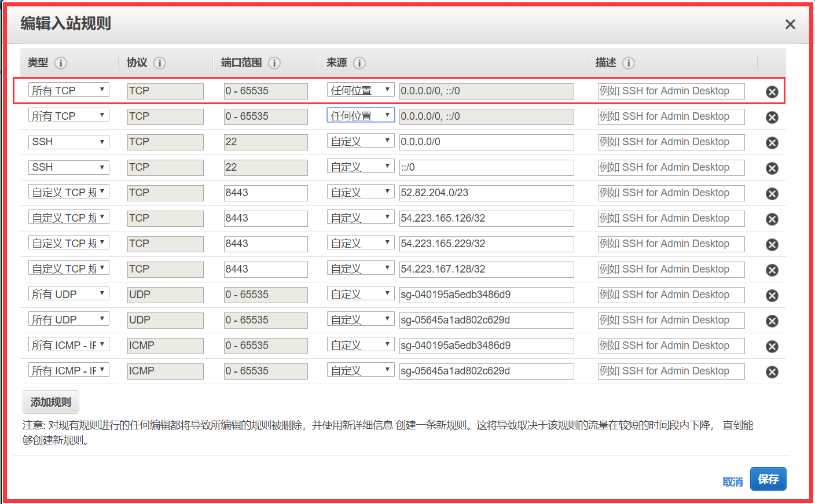This screenshot has height=504, width=815.
Task: Click the info icon next to 端口范围 header
Action: (275, 63)
